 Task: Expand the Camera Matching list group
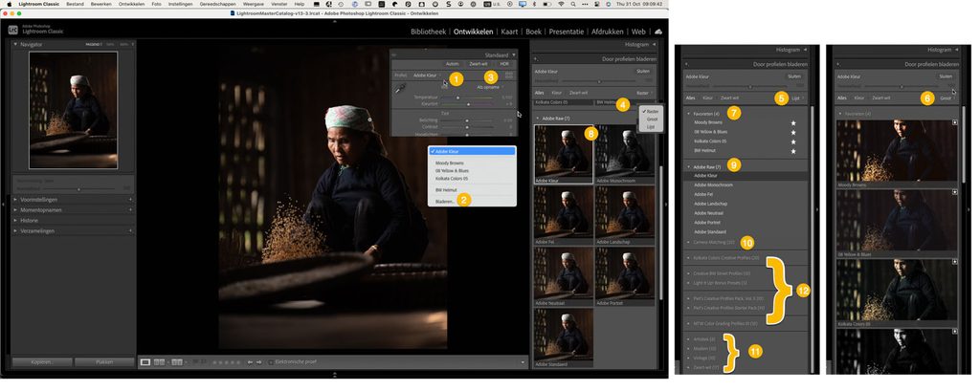coord(688,242)
